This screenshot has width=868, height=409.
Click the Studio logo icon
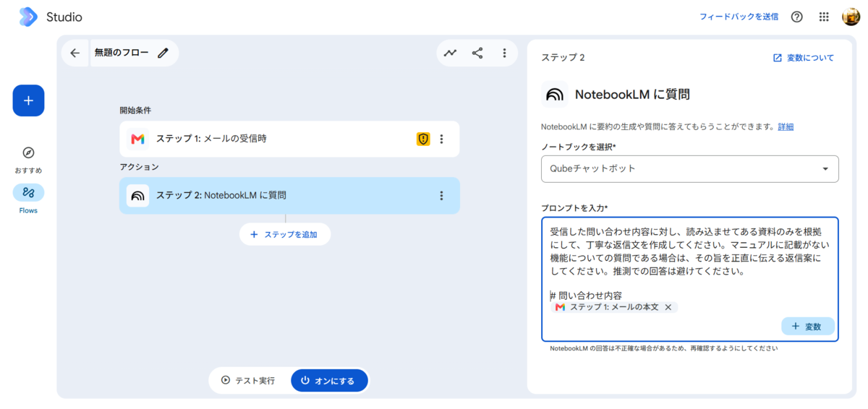[x=28, y=17]
